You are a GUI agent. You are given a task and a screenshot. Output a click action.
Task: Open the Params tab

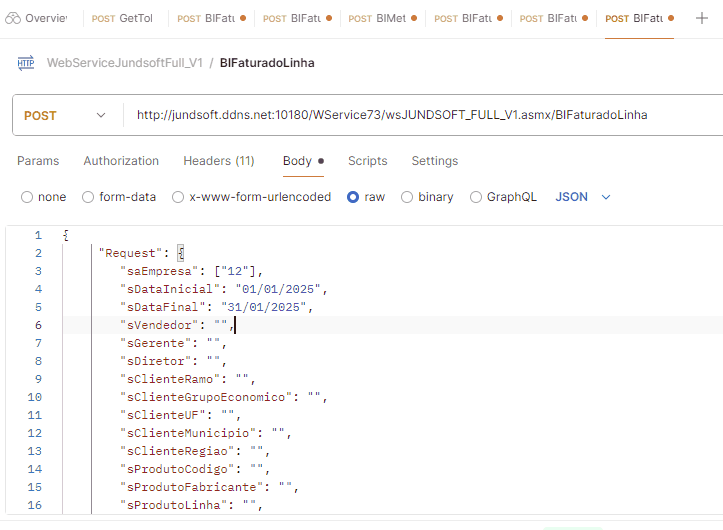pos(38,161)
